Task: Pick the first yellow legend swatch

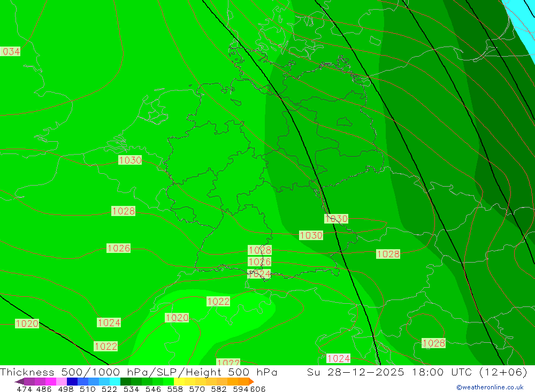Action: 179,381
